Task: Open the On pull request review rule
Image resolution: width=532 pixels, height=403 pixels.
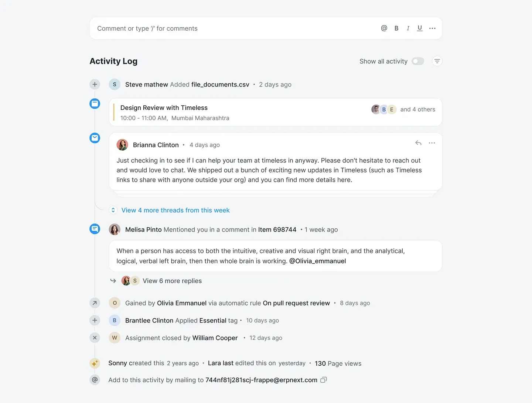Action: pyautogui.click(x=296, y=303)
